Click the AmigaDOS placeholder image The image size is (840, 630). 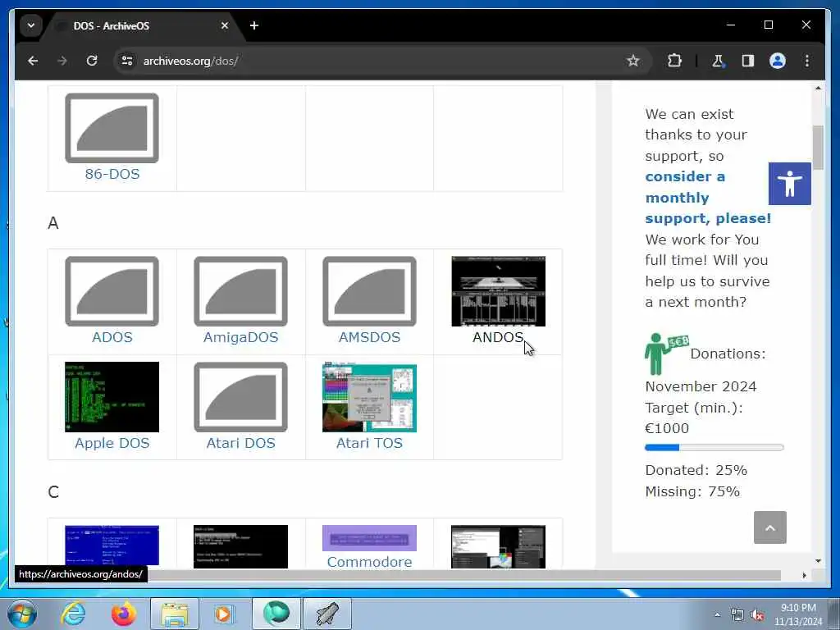click(x=240, y=291)
